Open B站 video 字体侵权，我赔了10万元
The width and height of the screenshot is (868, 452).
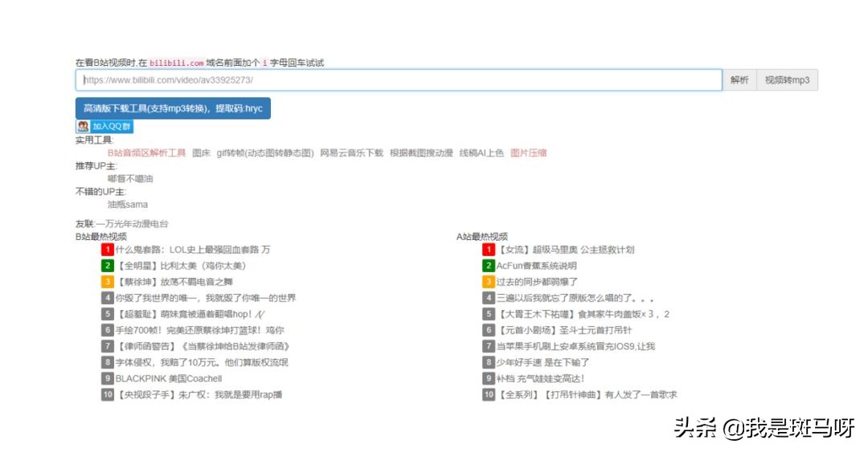click(x=202, y=362)
